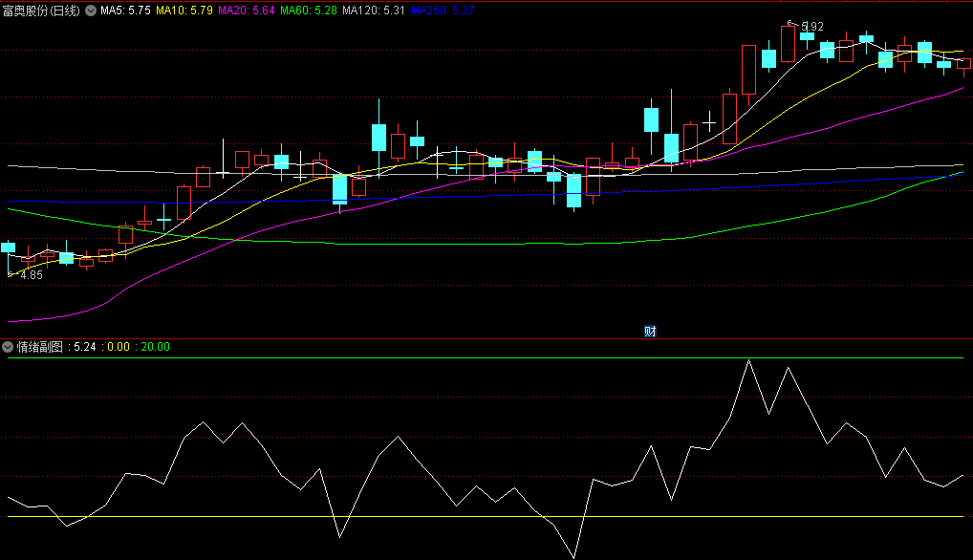Click the 4.85 low price label
This screenshot has width=973, height=560.
pos(31,275)
